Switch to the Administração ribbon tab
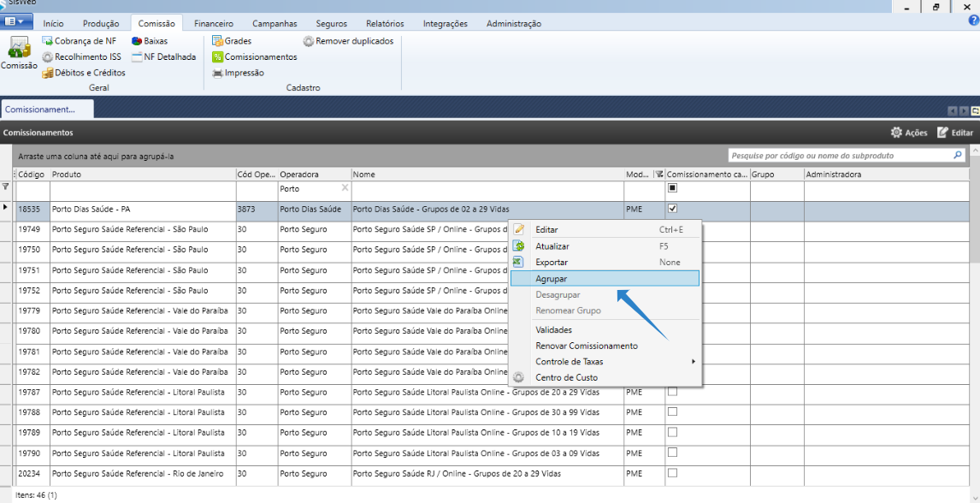 point(514,24)
